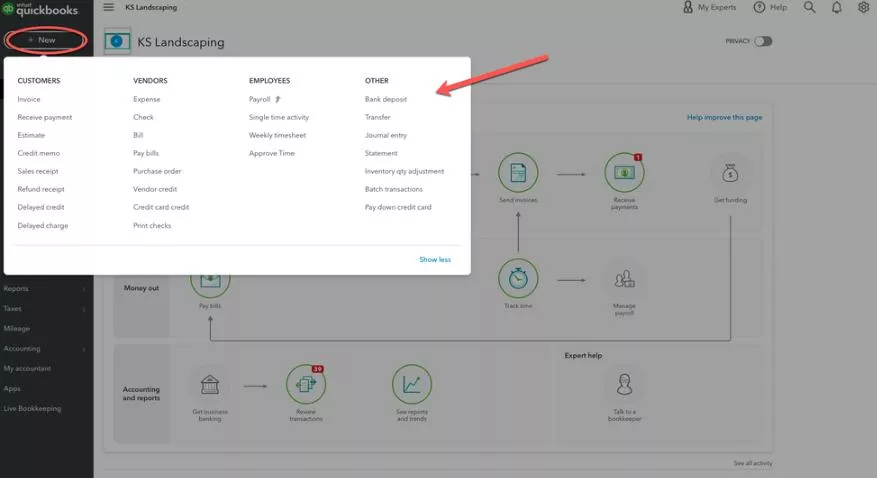Toggle the hamburger navigation menu icon
Screen dimensions: 877x478
[x=109, y=7]
